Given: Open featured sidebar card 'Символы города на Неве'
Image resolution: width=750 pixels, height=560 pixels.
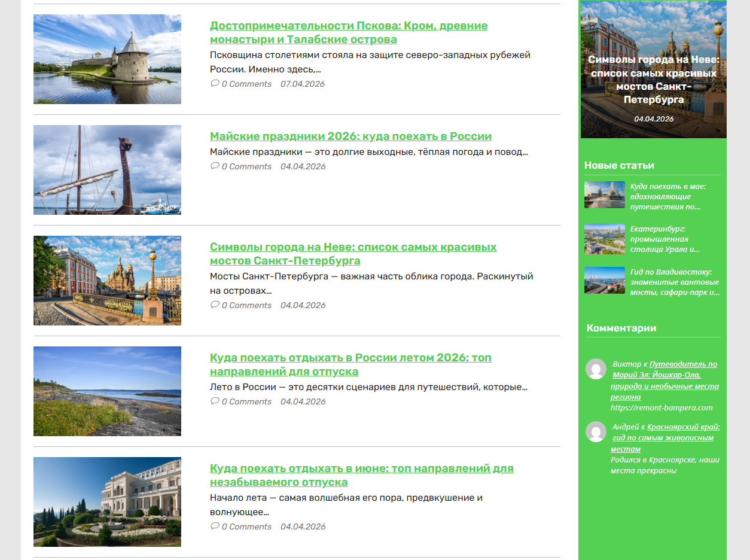Looking at the screenshot, I should click(654, 80).
